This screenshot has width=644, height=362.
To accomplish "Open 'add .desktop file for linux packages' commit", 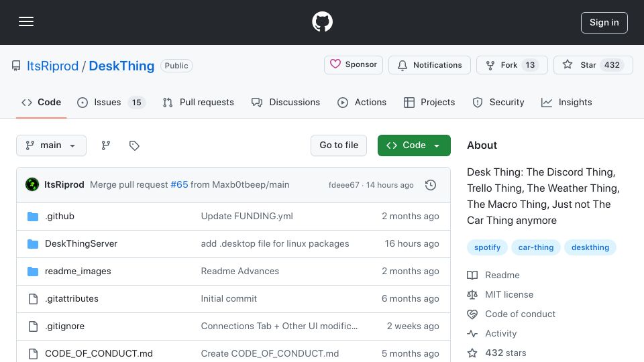I will [x=275, y=244].
